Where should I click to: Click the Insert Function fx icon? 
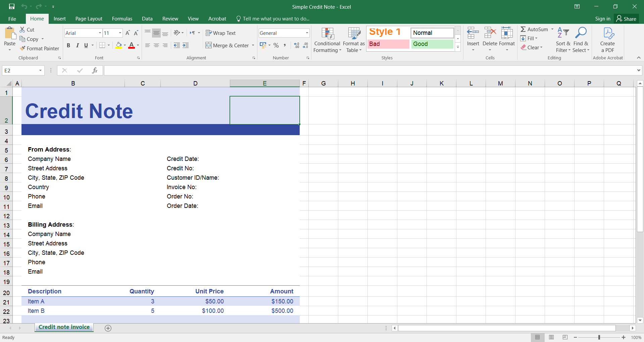pyautogui.click(x=95, y=70)
